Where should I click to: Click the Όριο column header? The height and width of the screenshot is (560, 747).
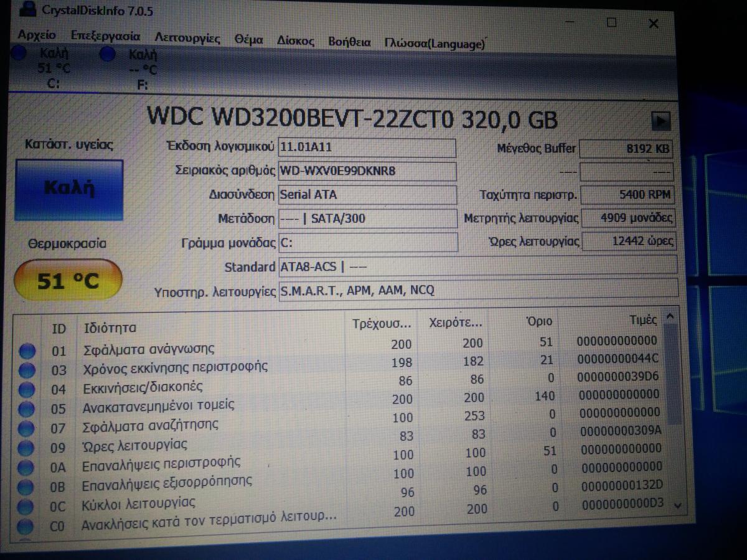[539, 322]
